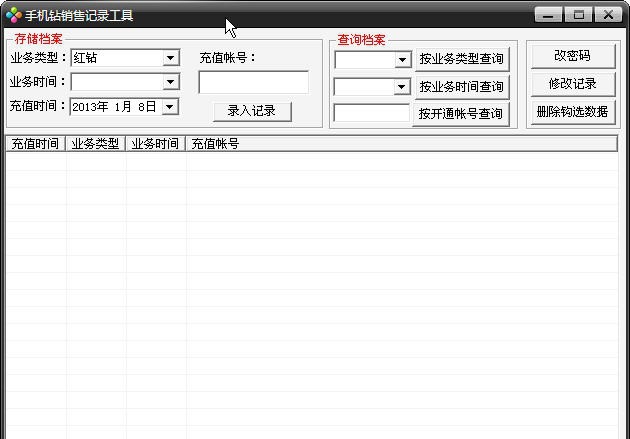
Task: Click the 改密码 button
Action: [573, 56]
